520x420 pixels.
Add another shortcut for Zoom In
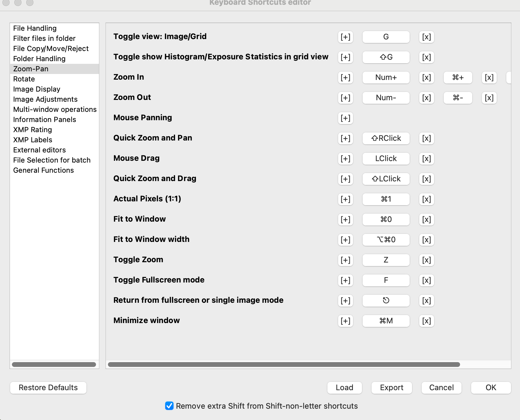(x=345, y=78)
